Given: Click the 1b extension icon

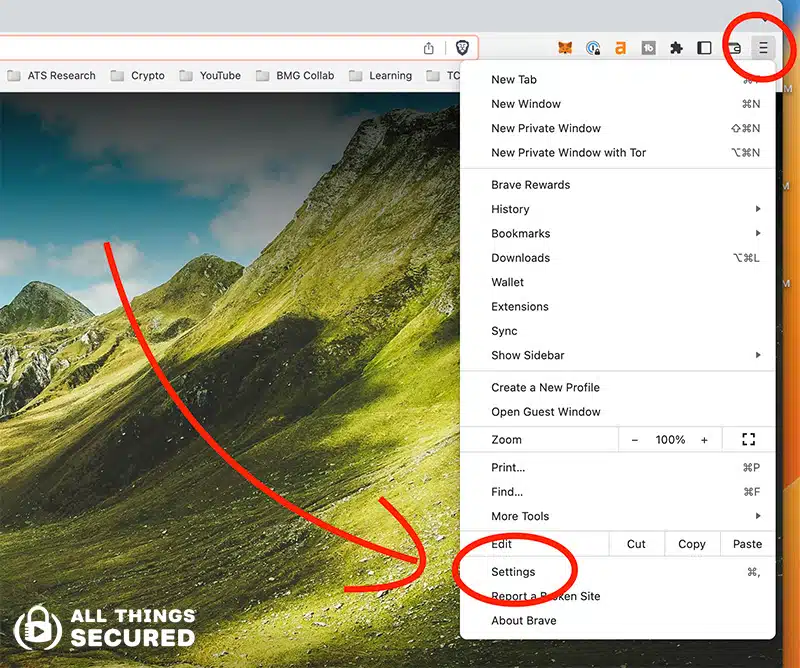Looking at the screenshot, I should 650,47.
